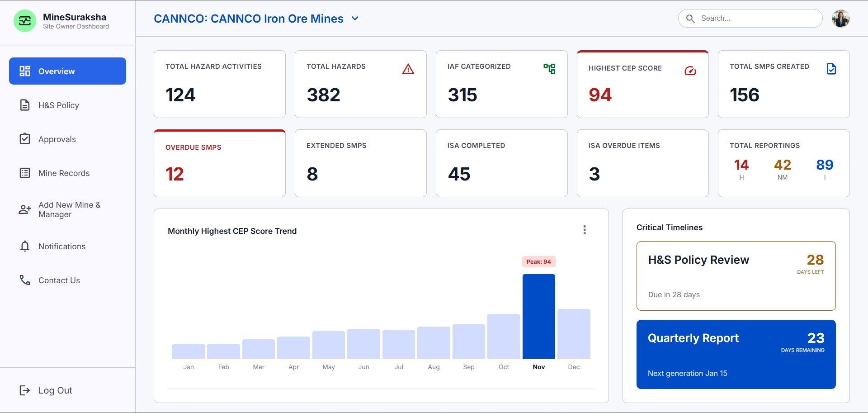Open the user profile avatar
Viewport: 868px width, 413px height.
click(x=841, y=19)
